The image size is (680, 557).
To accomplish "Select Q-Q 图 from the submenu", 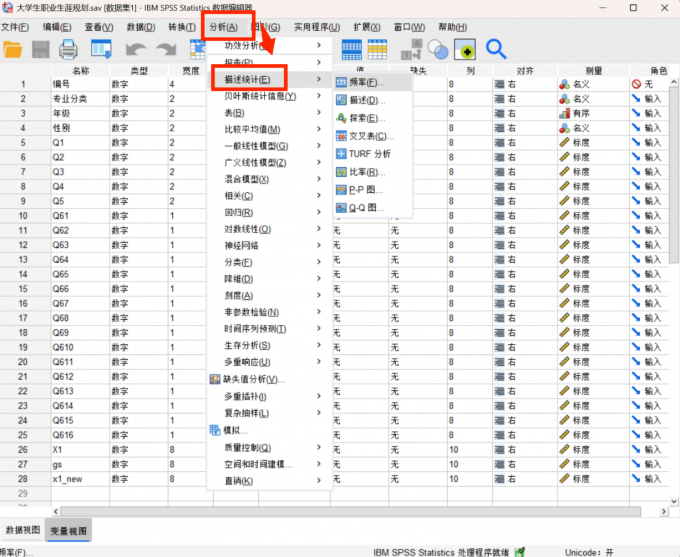I will 373,208.
